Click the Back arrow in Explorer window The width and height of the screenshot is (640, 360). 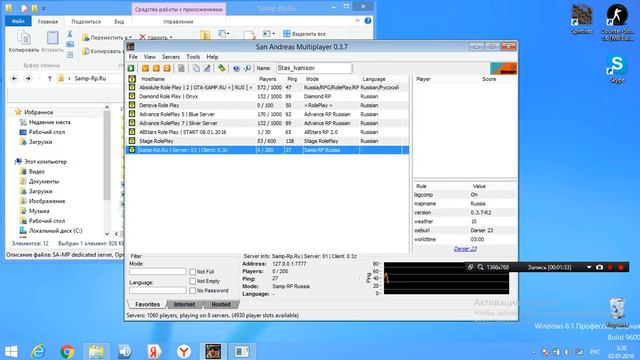(15, 78)
